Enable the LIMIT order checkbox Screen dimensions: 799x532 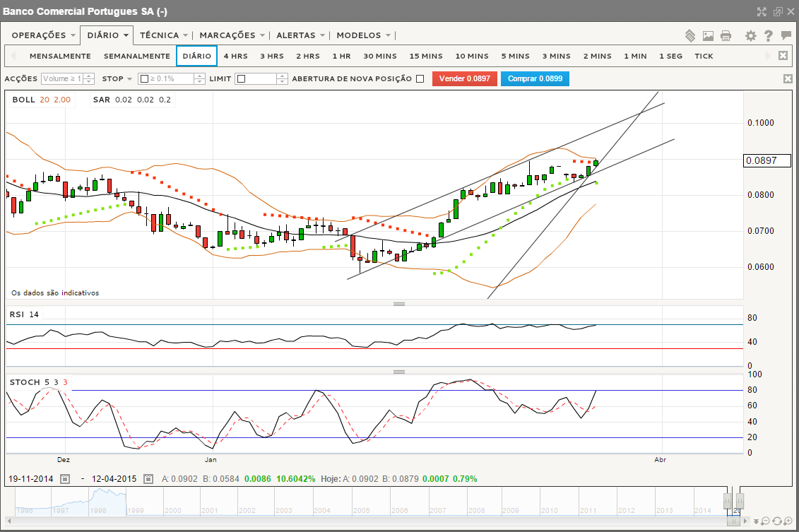241,79
